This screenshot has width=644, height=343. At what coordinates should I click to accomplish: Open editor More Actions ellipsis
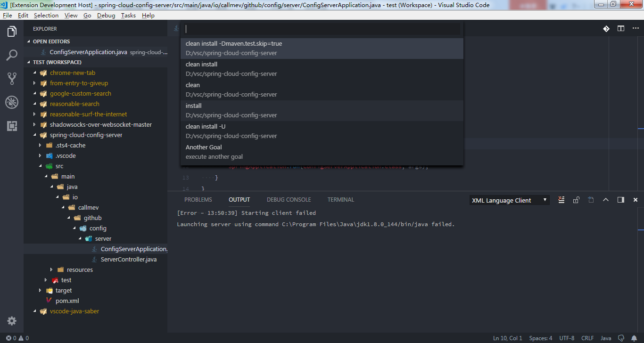tap(635, 29)
